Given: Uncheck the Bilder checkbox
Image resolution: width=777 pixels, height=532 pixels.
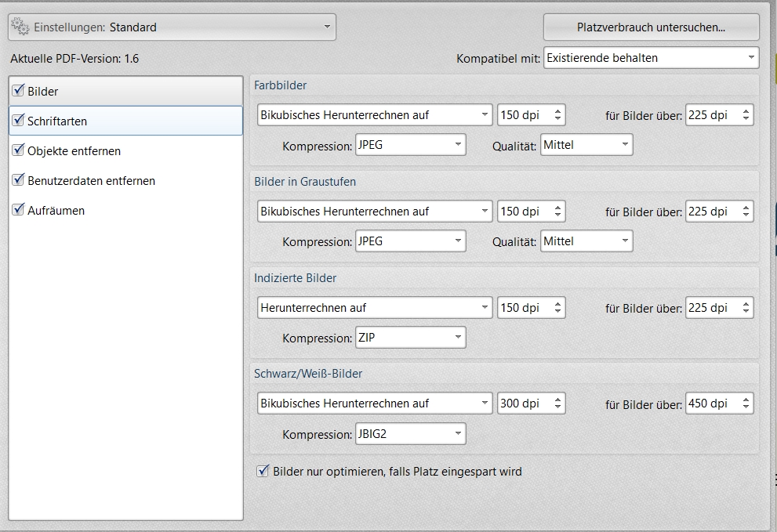Looking at the screenshot, I should tap(18, 90).
